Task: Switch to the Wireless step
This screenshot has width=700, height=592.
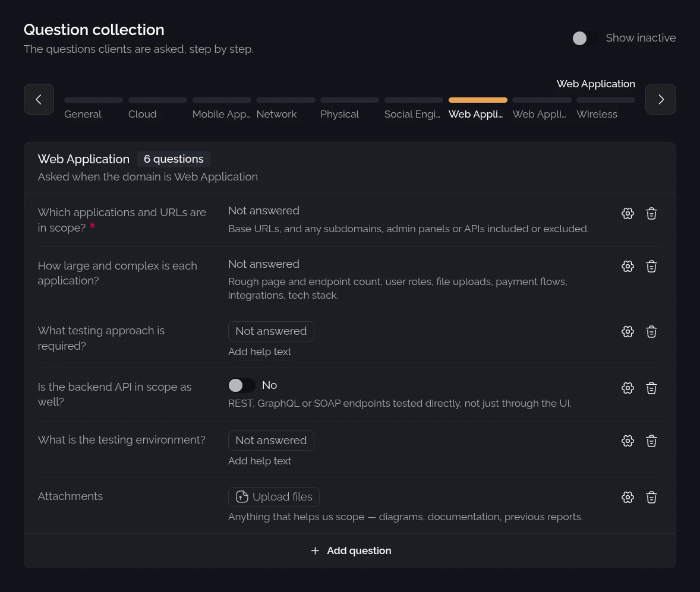Action: point(606,109)
